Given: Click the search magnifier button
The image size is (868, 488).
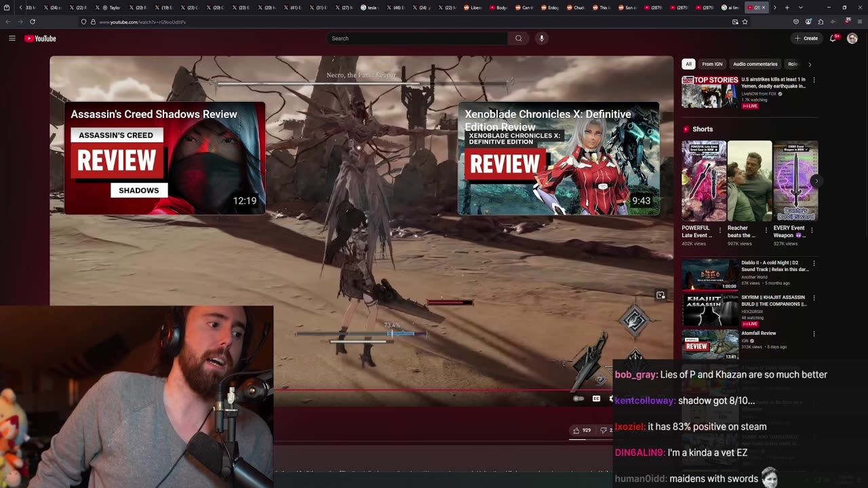Looking at the screenshot, I should pyautogui.click(x=519, y=39).
